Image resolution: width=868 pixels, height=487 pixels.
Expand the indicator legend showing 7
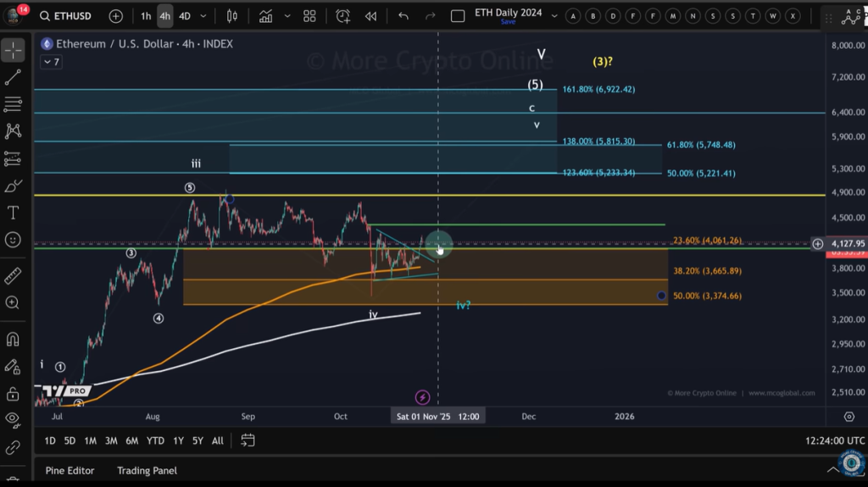pos(51,62)
